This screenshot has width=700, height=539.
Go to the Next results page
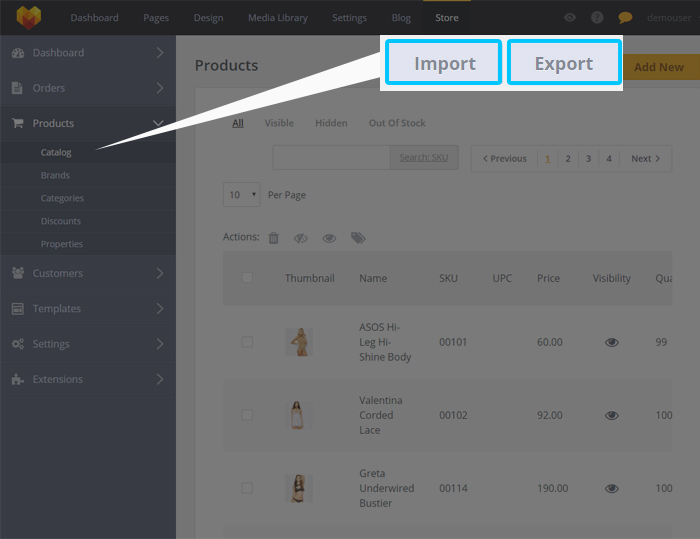646,159
